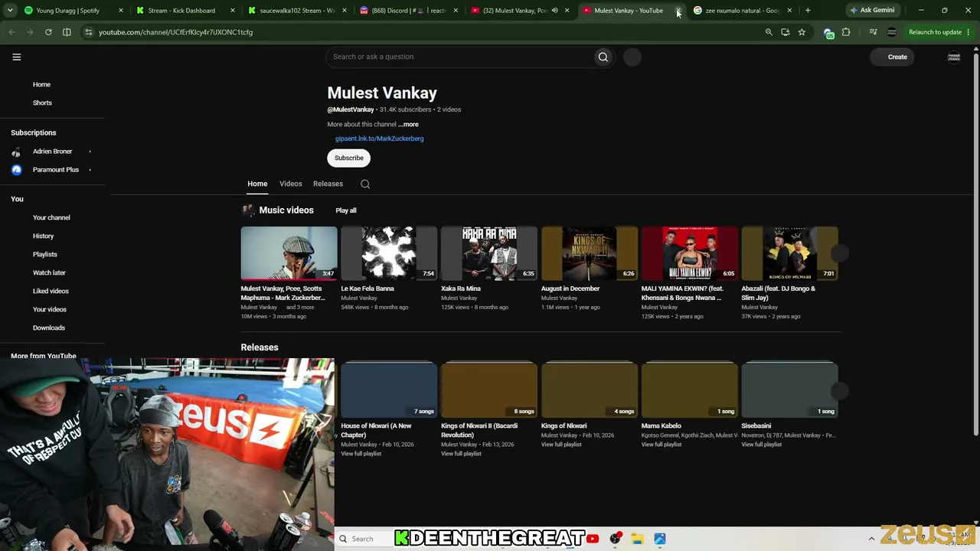Image resolution: width=980 pixels, height=551 pixels.
Task: Expand Paramount Plus subscription options
Action: pyautogui.click(x=90, y=170)
